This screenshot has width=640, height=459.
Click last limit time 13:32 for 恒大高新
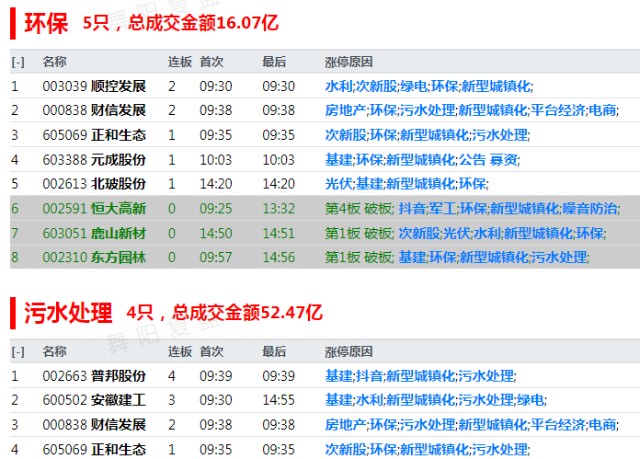click(x=278, y=208)
